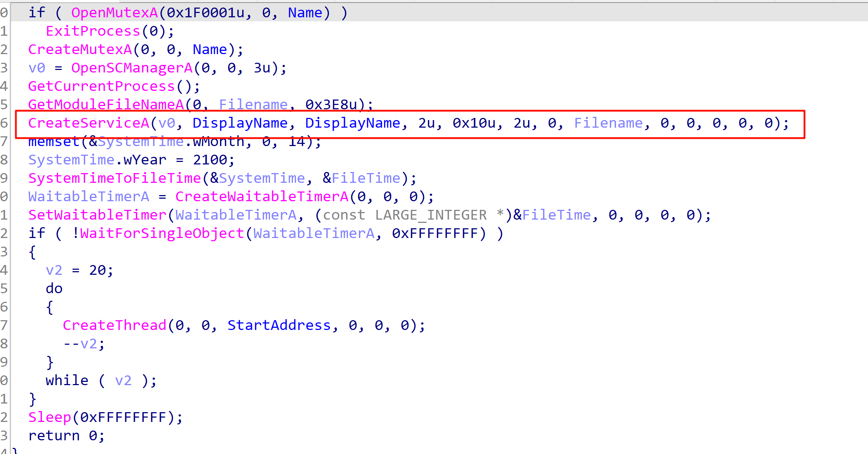Select the memset function name

pos(54,141)
